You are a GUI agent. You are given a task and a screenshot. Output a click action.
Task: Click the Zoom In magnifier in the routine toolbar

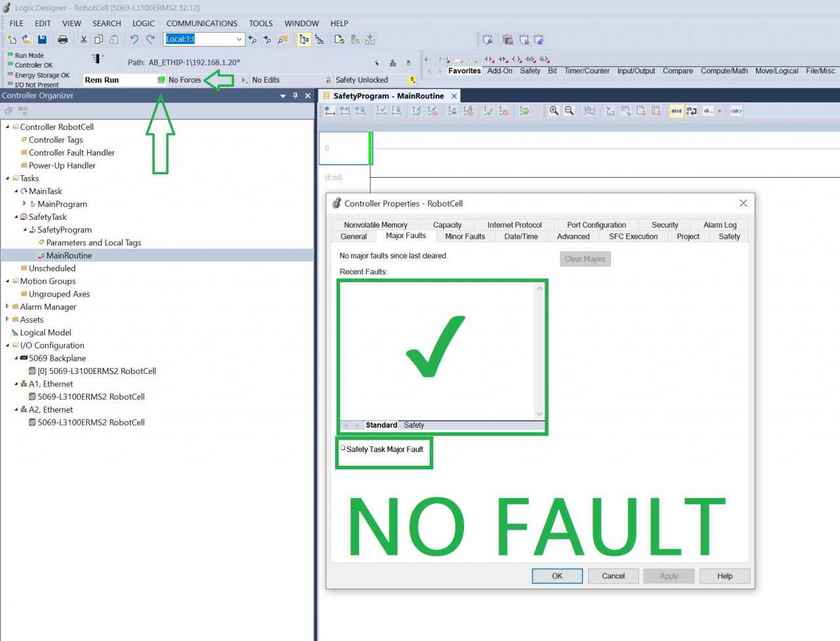click(554, 111)
